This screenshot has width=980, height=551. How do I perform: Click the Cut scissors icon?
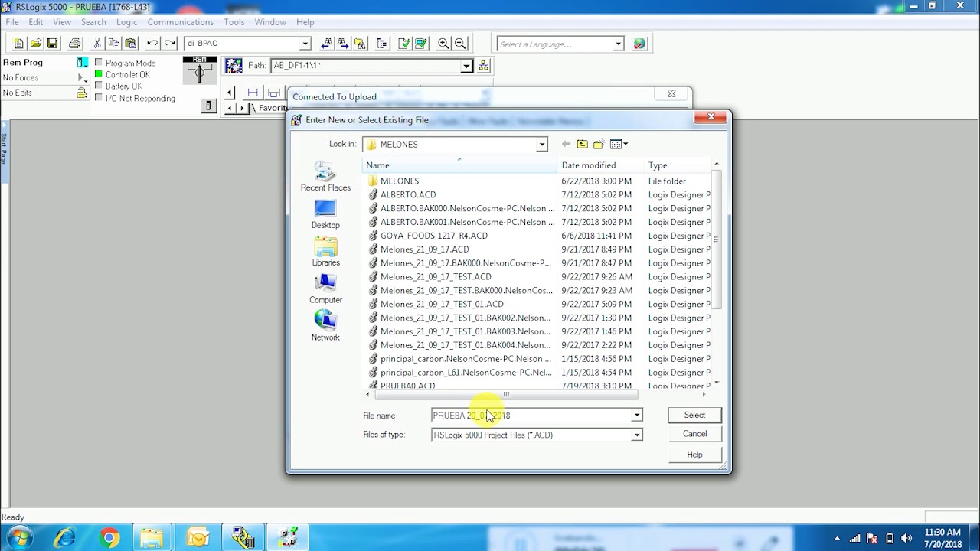pos(97,44)
